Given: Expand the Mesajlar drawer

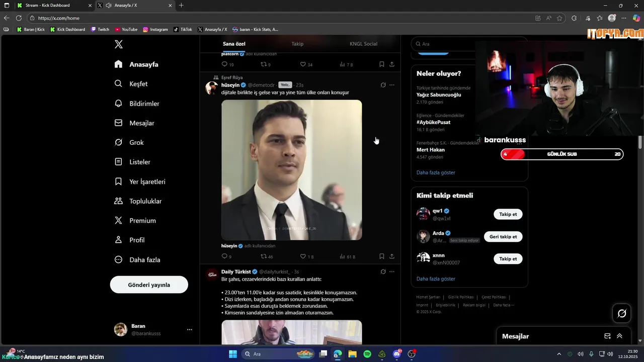Looking at the screenshot, I should click(619, 336).
